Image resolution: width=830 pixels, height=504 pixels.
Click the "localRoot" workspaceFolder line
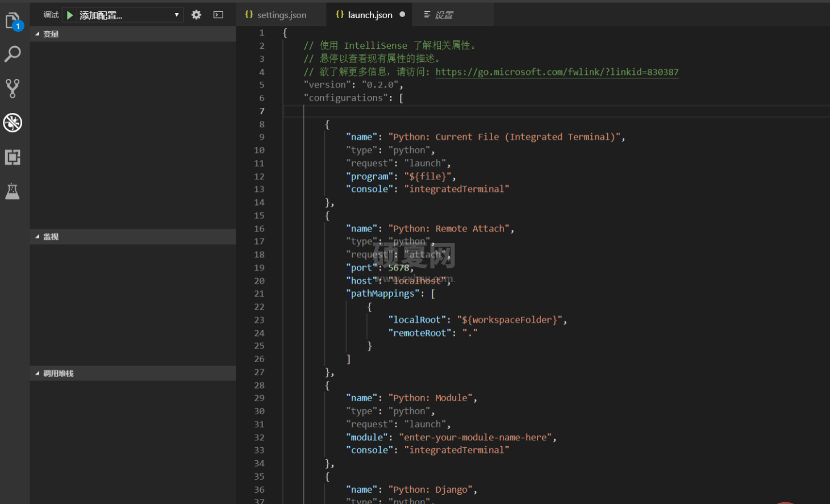[477, 320]
